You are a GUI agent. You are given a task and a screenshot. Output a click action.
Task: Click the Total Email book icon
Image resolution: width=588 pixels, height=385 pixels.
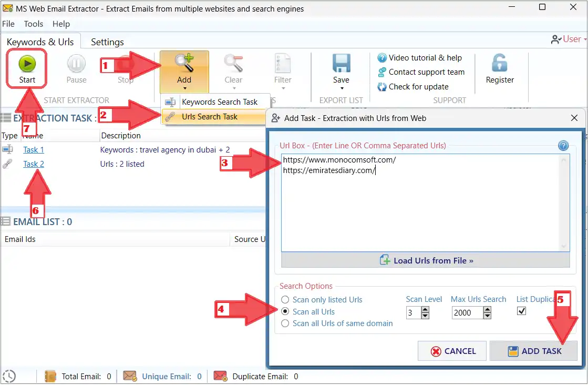tap(50, 376)
